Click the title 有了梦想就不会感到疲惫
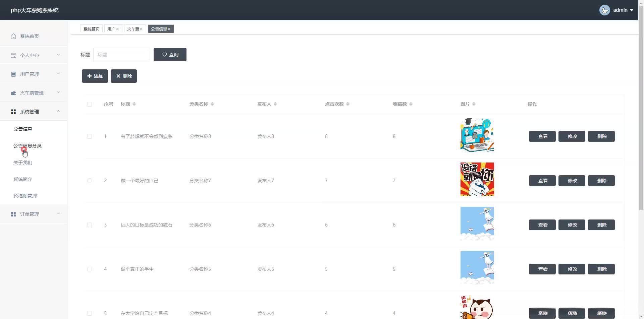Screen dimensions: 644x319 147,136
